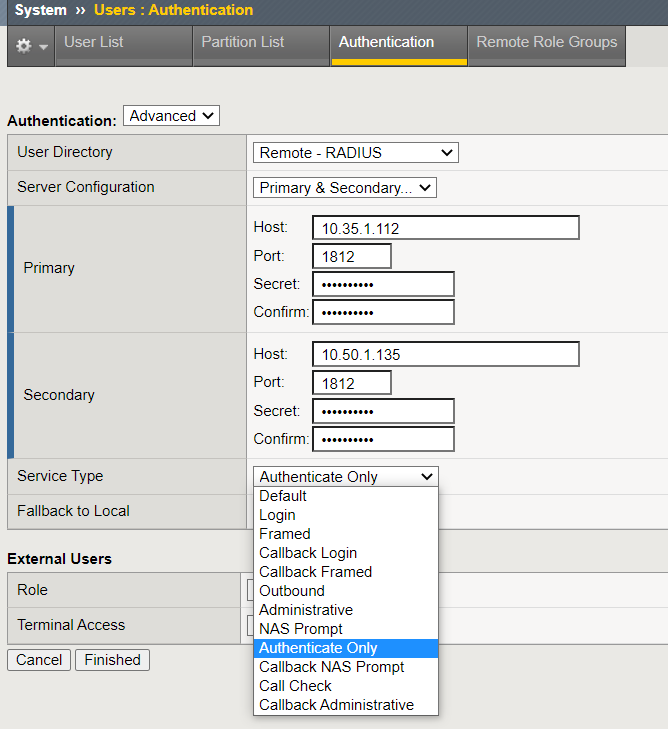This screenshot has height=729, width=668.
Task: Choose Administrative from the service type list
Action: point(306,610)
